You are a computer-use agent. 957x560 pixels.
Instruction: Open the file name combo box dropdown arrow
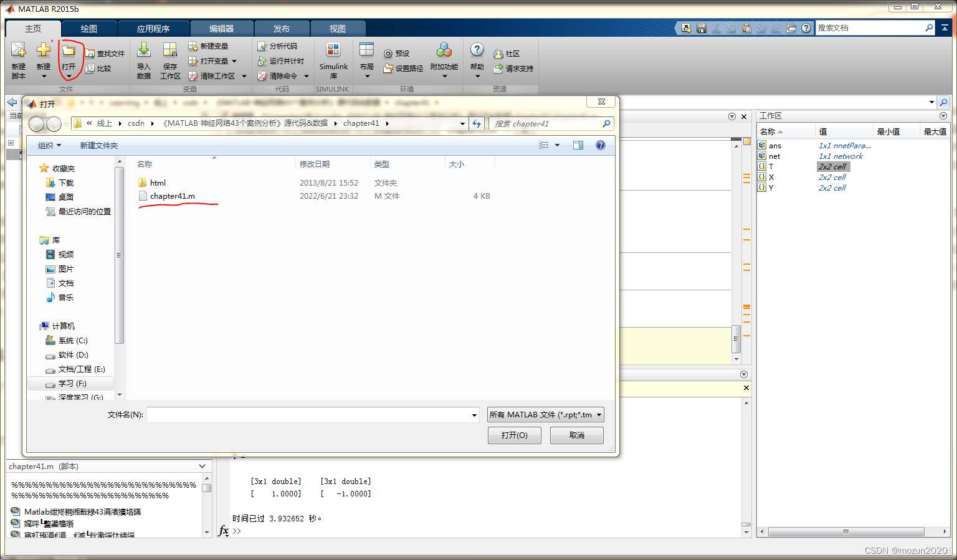click(474, 415)
